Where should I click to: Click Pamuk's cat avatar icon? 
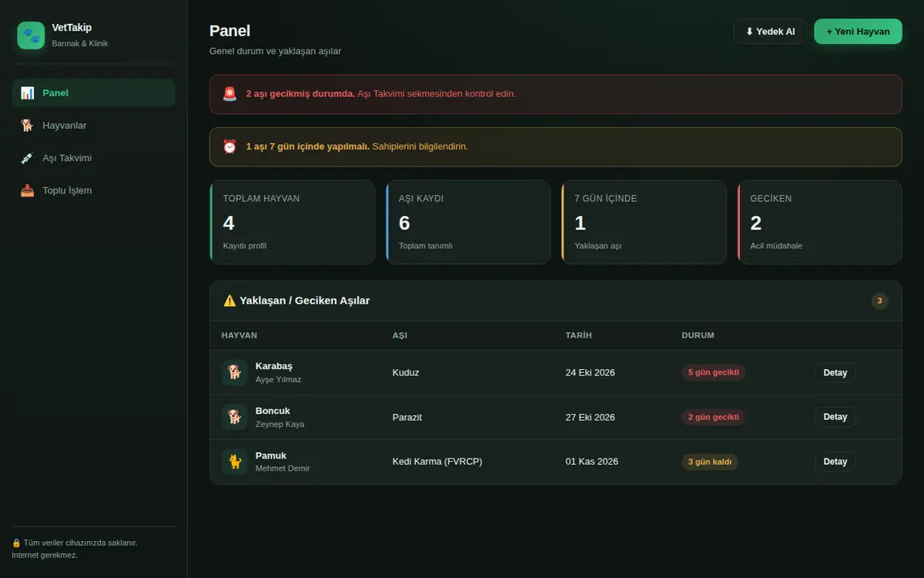(x=235, y=462)
